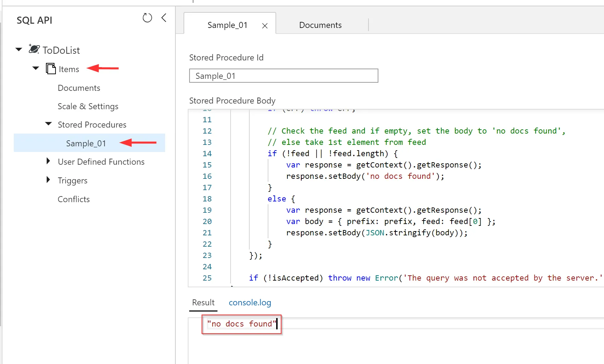Screen dimensions: 604x364
Task: Open the Conflicts item
Action: 74,199
